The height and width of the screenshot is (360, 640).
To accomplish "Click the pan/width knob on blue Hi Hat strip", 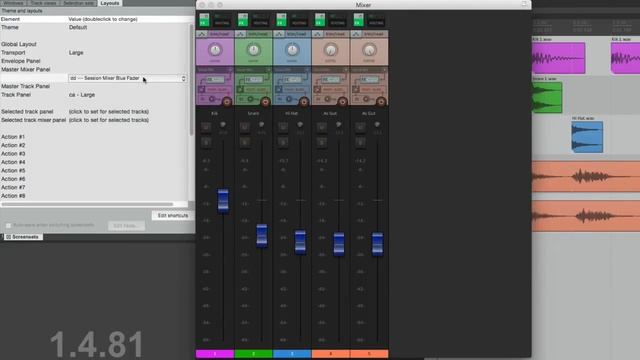I will coord(292,50).
